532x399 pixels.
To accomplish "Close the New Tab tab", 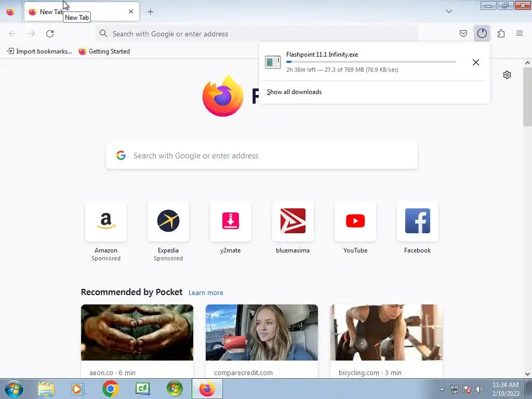I will [x=131, y=11].
